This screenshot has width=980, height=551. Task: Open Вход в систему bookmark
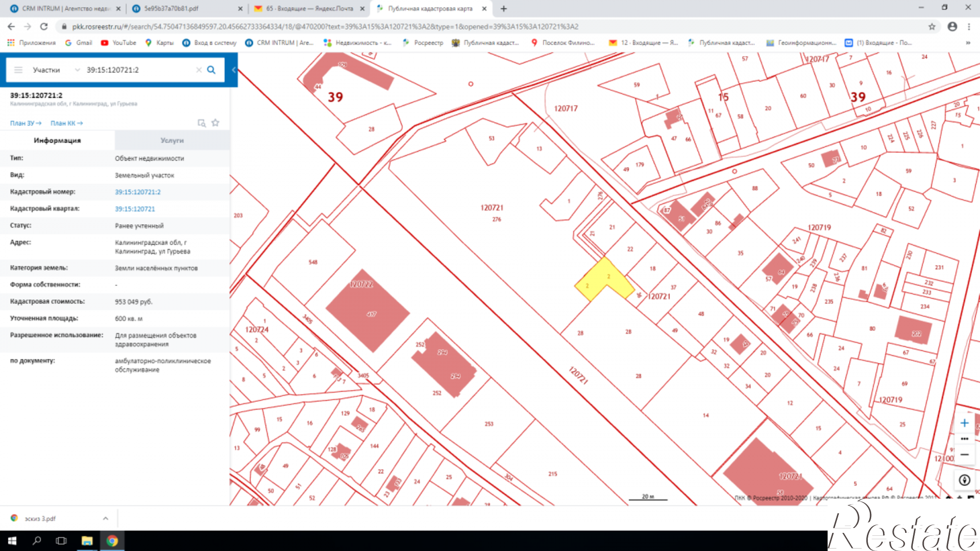click(209, 43)
